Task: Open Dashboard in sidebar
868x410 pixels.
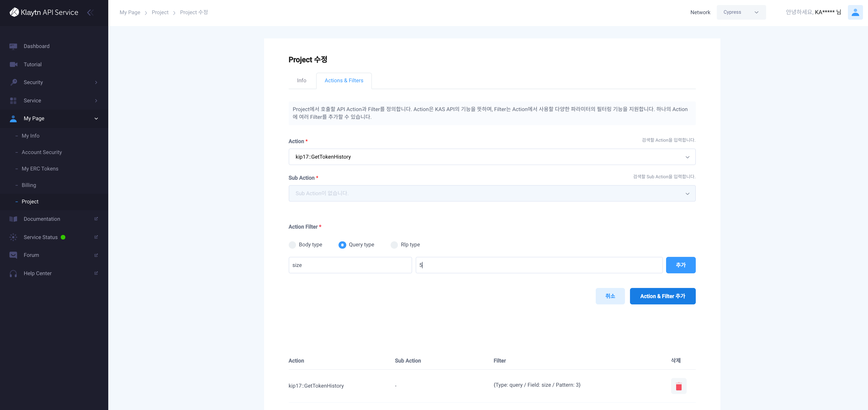Action: coord(36,46)
